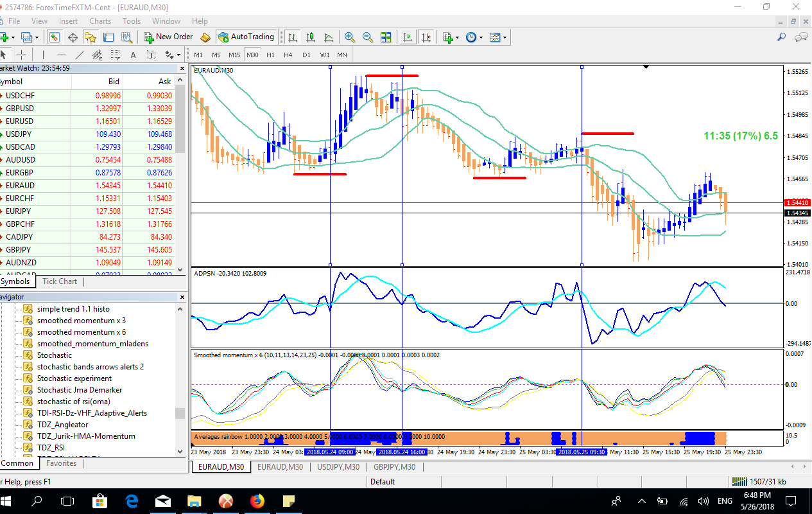
Task: Click the Zoom Out magnifier icon
Action: click(x=368, y=37)
